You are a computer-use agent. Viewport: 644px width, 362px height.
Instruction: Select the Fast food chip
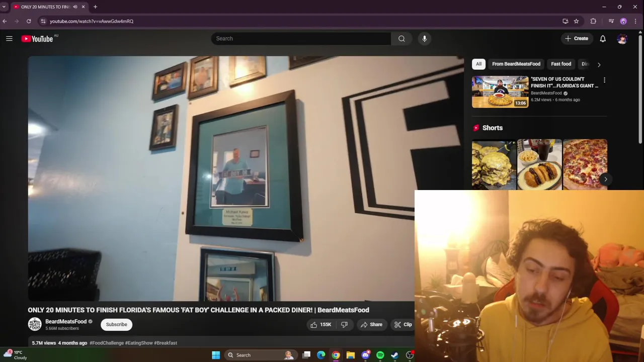pyautogui.click(x=561, y=64)
